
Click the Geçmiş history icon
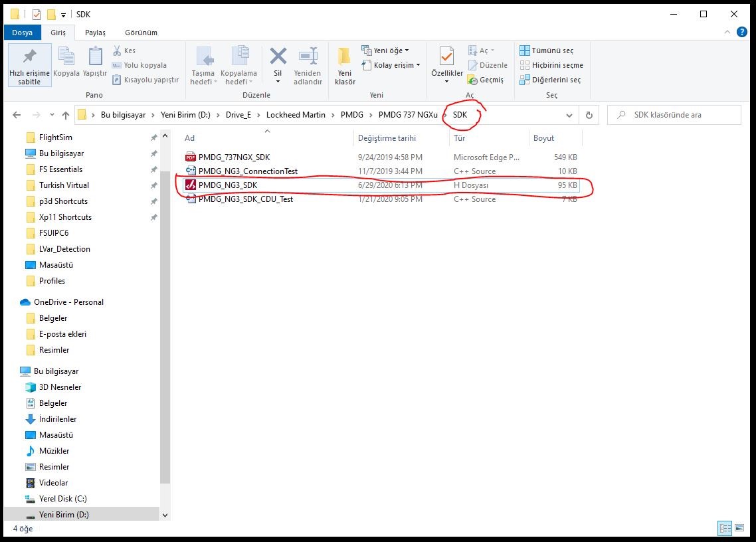pos(472,80)
